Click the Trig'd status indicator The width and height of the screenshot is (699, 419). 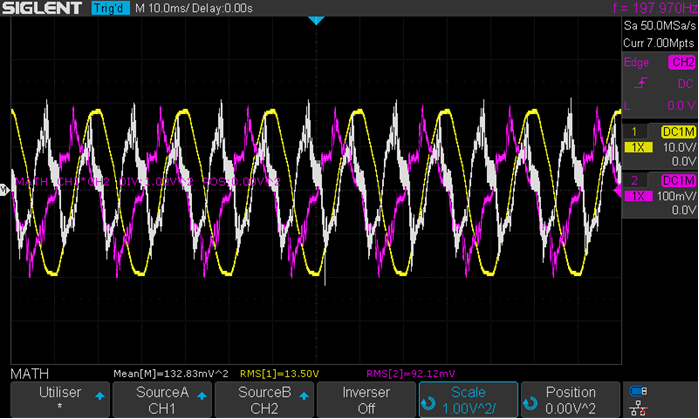tap(110, 8)
